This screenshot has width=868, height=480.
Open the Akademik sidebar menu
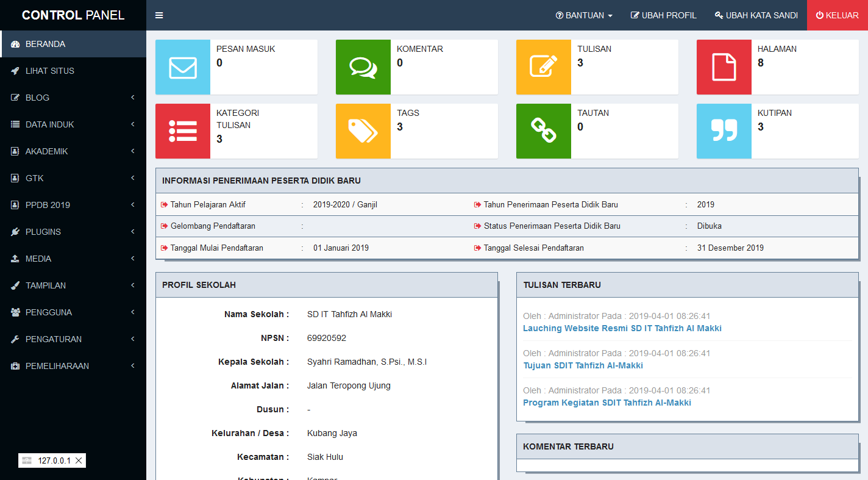coord(73,151)
